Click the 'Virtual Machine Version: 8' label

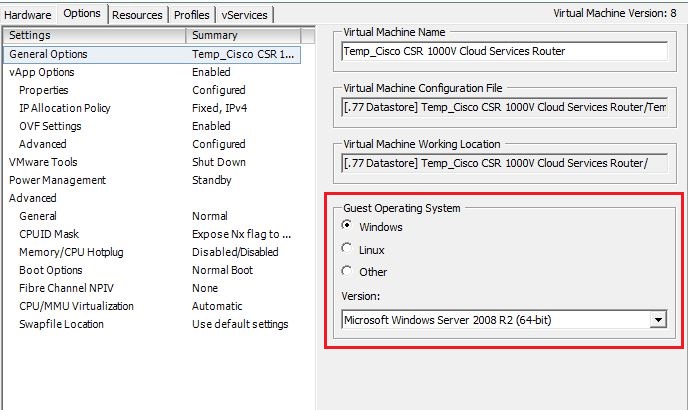pyautogui.click(x=614, y=13)
